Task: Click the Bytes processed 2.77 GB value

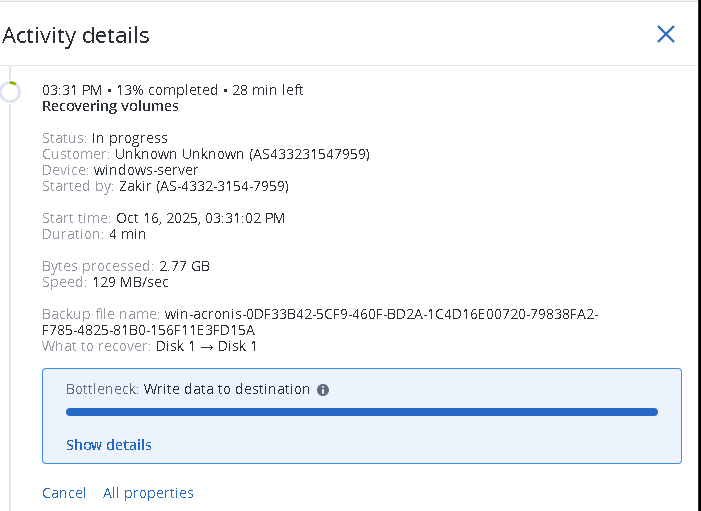Action: (184, 266)
